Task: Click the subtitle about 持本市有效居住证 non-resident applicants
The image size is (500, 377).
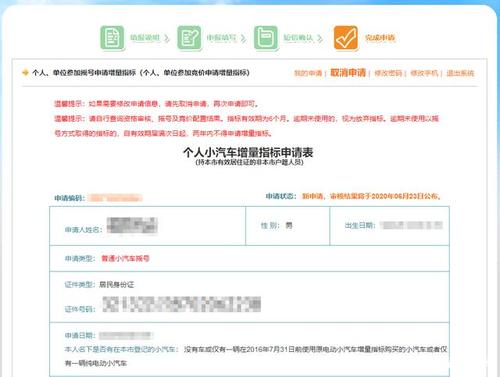Action: (249, 162)
